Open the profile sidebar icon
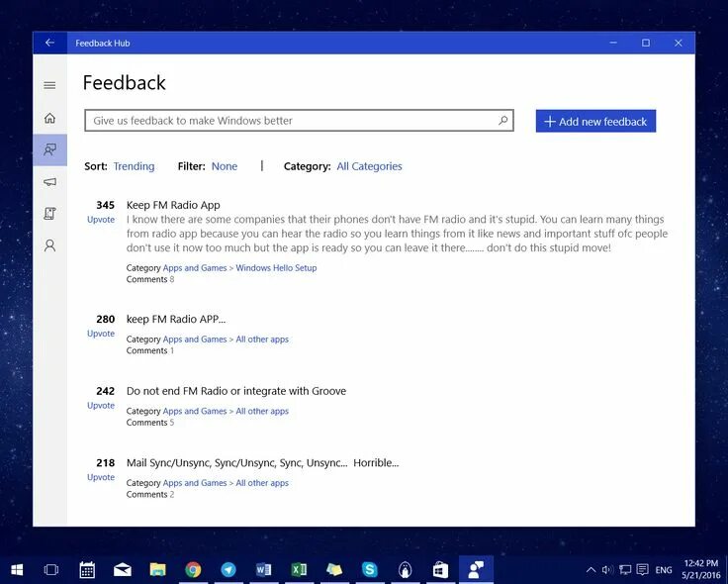Image resolution: width=728 pixels, height=584 pixels. click(49, 245)
